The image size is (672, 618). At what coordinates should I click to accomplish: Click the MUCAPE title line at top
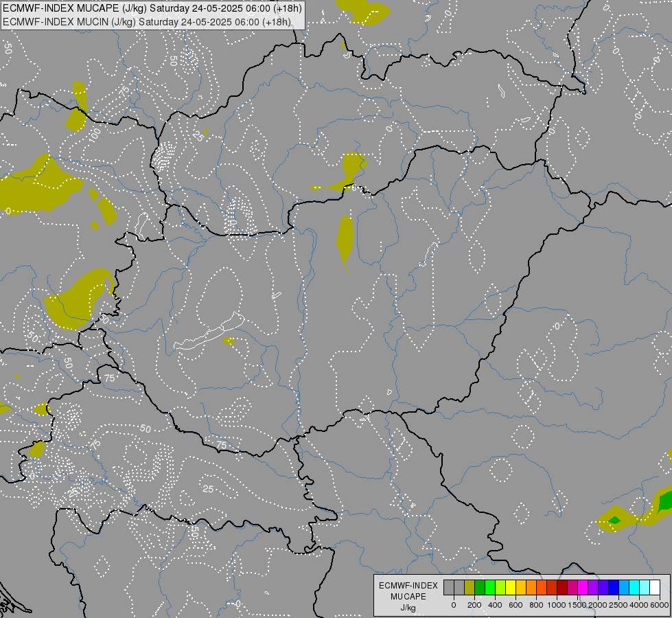152,8
